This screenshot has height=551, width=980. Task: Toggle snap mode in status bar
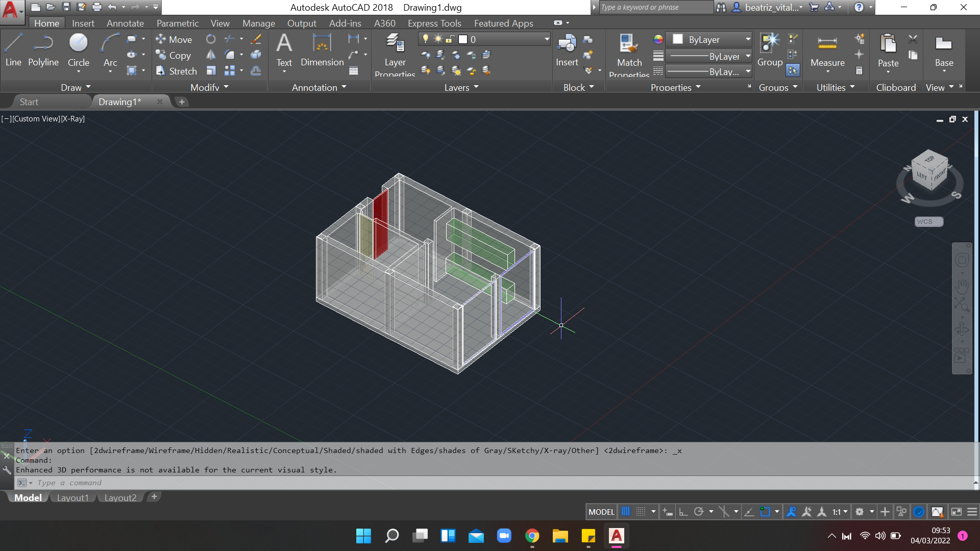pyautogui.click(x=641, y=512)
